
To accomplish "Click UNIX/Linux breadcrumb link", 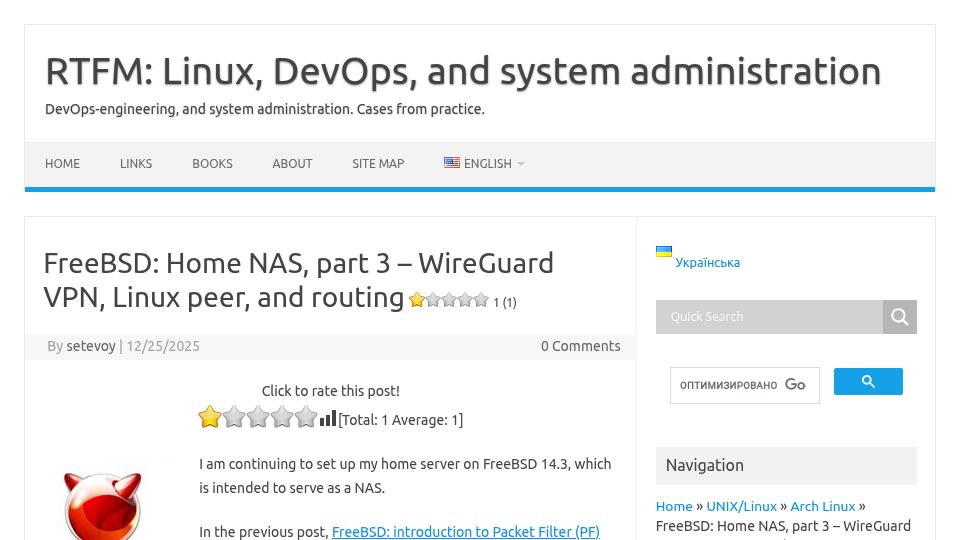I will [x=741, y=506].
